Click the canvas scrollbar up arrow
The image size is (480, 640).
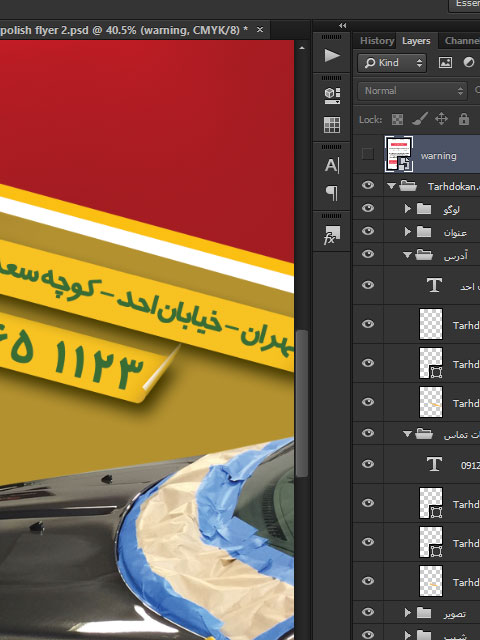pos(302,48)
